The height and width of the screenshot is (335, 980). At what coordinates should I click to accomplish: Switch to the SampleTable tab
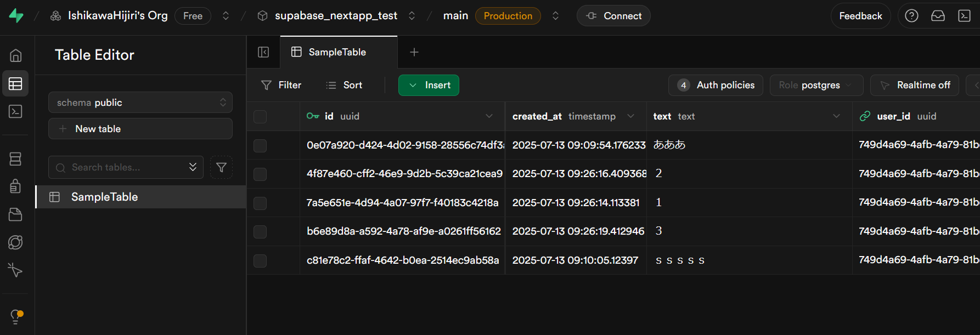[x=337, y=52]
